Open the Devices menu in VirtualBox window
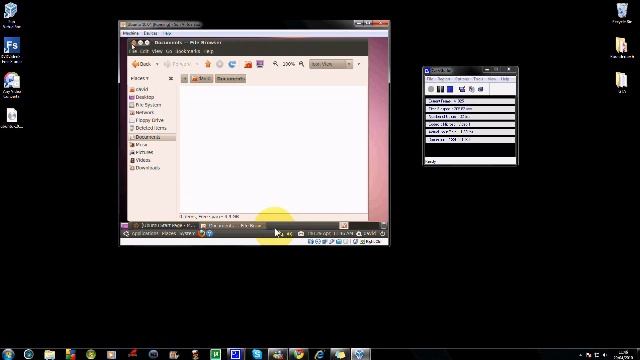Image resolution: width=640 pixels, height=360 pixels. 150,33
